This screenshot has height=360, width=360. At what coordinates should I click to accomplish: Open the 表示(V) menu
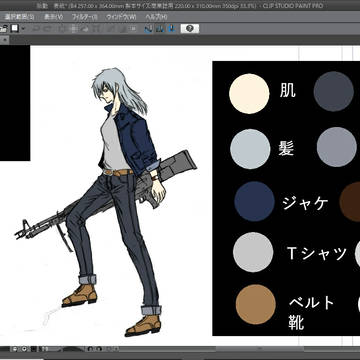[x=53, y=17]
